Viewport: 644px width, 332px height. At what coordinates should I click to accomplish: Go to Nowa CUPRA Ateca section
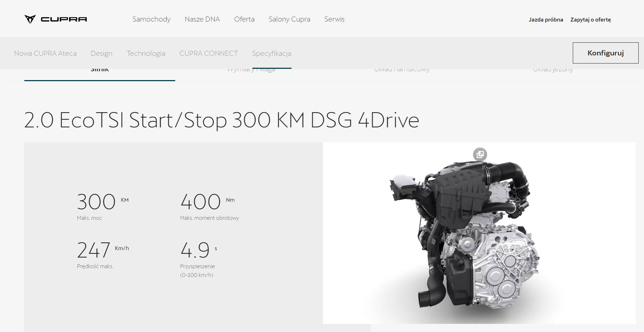tap(45, 53)
